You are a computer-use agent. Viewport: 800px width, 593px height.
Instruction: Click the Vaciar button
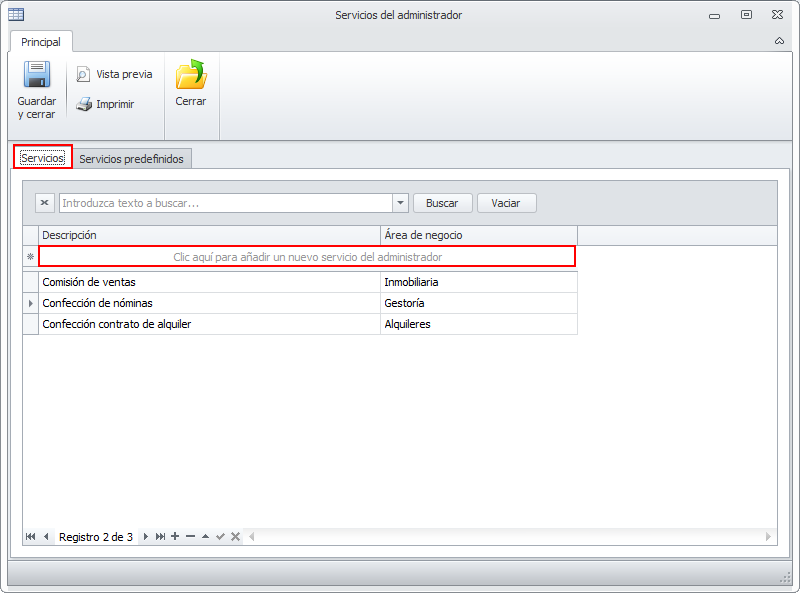pyautogui.click(x=506, y=203)
